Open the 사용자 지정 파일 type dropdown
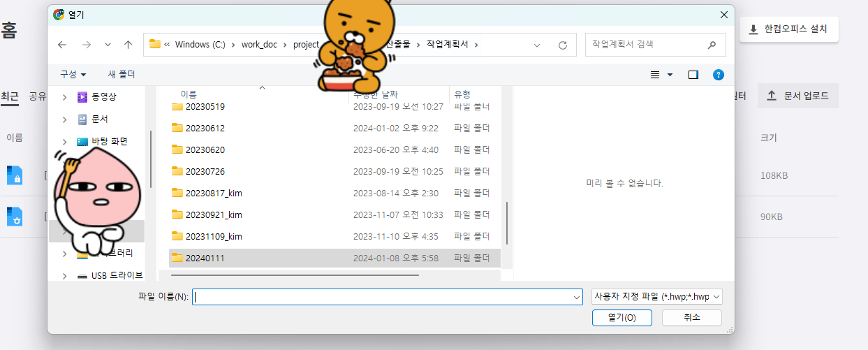This screenshot has width=868, height=350. (656, 297)
